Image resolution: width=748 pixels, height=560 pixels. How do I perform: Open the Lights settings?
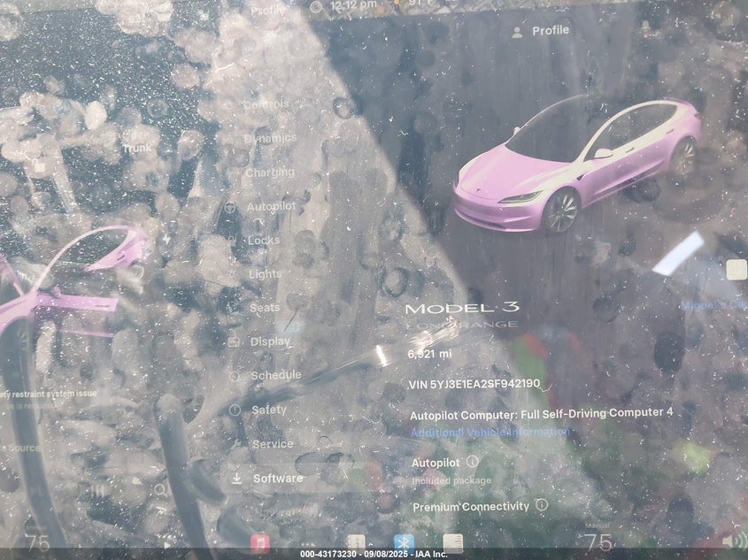(x=265, y=274)
